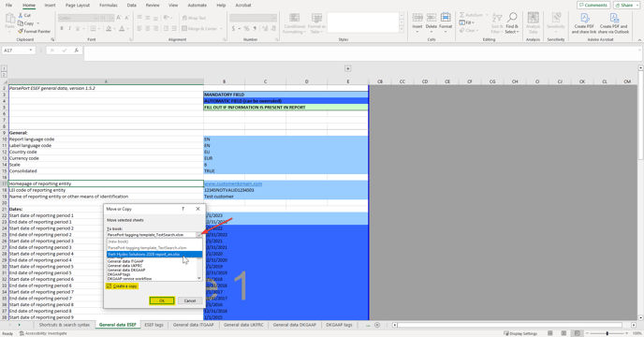Click the Comments button
Screen dimensions: 644x337
(x=593, y=5)
